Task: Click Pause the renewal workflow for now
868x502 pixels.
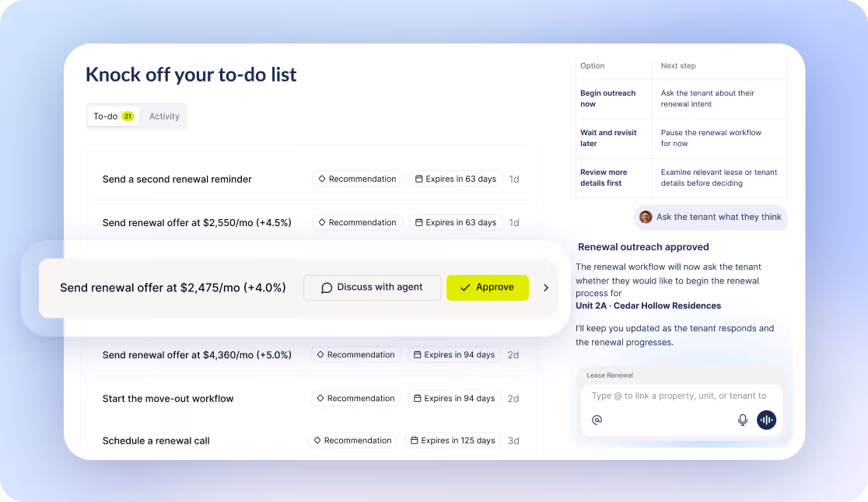Action: coord(711,138)
